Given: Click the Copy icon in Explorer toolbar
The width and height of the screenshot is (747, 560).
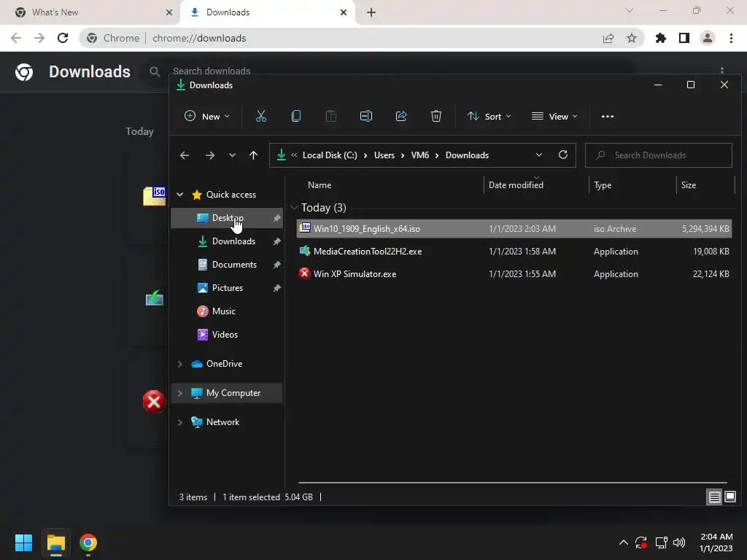Looking at the screenshot, I should tap(296, 116).
